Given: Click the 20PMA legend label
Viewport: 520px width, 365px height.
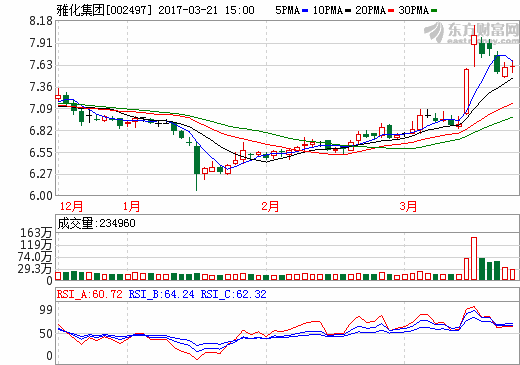Looking at the screenshot, I should [x=370, y=10].
